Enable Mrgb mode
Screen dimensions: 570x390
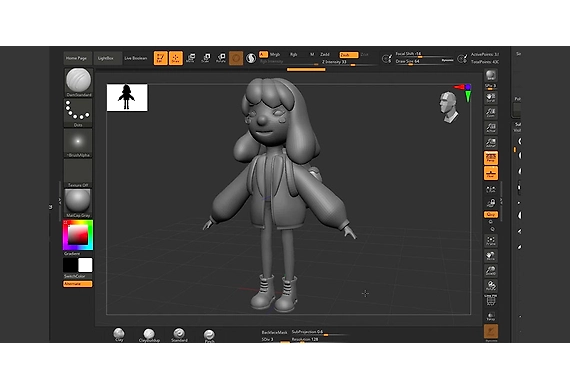coord(275,55)
